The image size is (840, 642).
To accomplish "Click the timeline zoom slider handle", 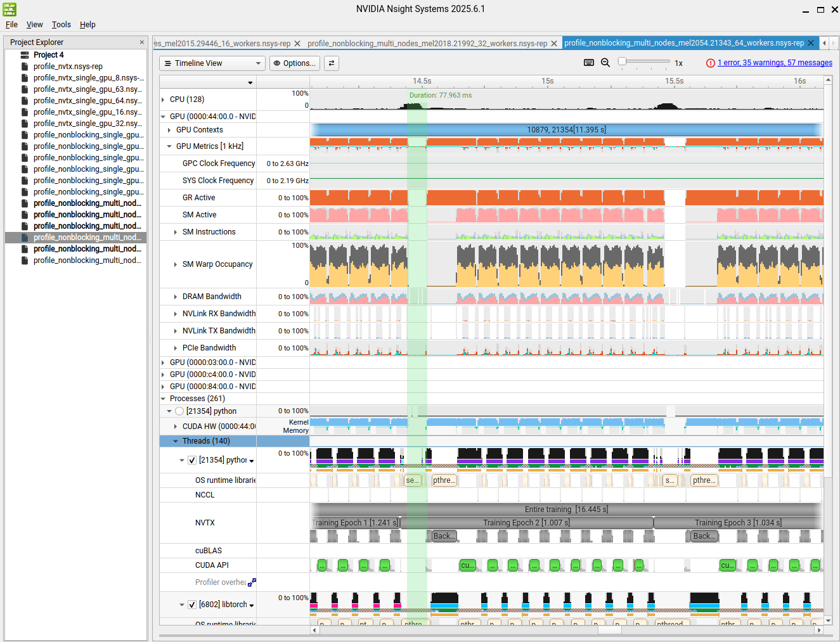I will 623,61.
